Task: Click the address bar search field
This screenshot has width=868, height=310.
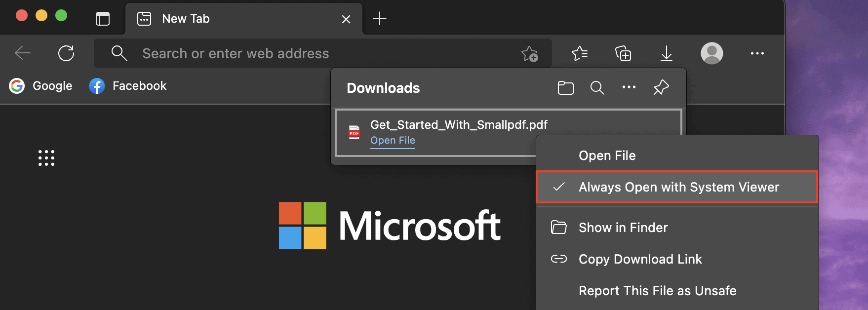Action: pos(323,53)
